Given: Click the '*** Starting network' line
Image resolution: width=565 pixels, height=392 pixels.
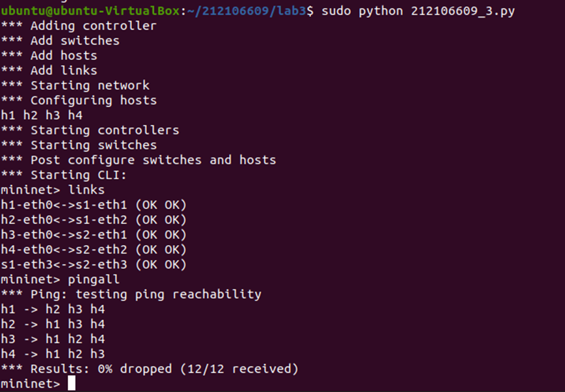Looking at the screenshot, I should click(75, 86).
